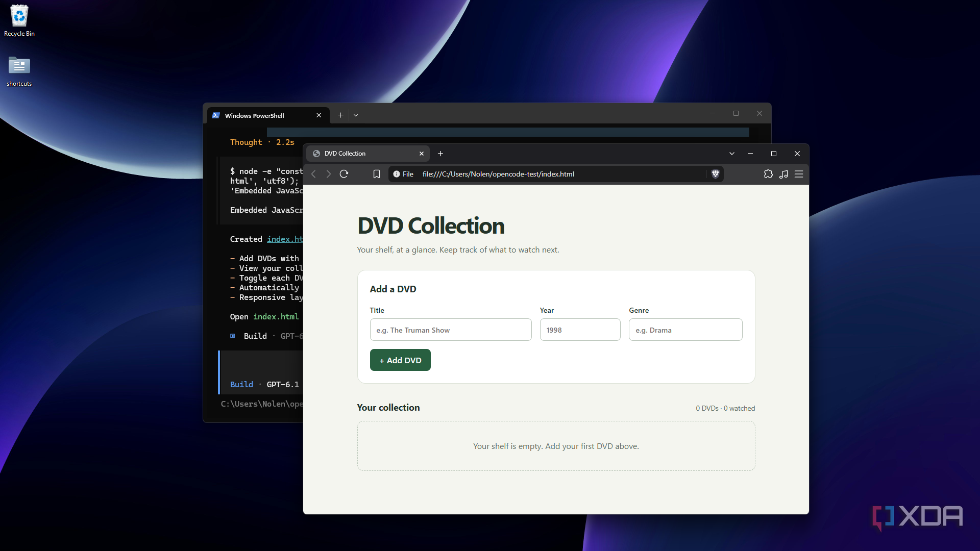Click the Genre input field
Viewport: 980px width, 551px height.
pyautogui.click(x=685, y=330)
